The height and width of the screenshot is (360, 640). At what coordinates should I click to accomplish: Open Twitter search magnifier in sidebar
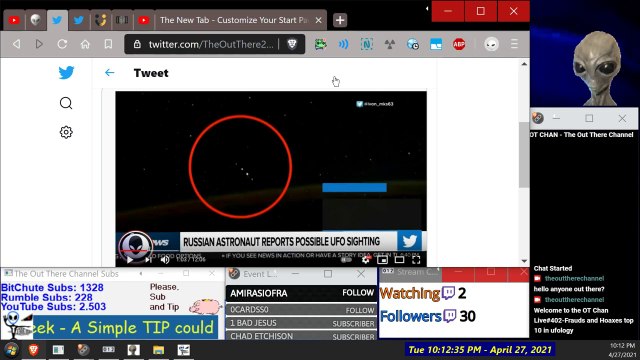coord(66,103)
